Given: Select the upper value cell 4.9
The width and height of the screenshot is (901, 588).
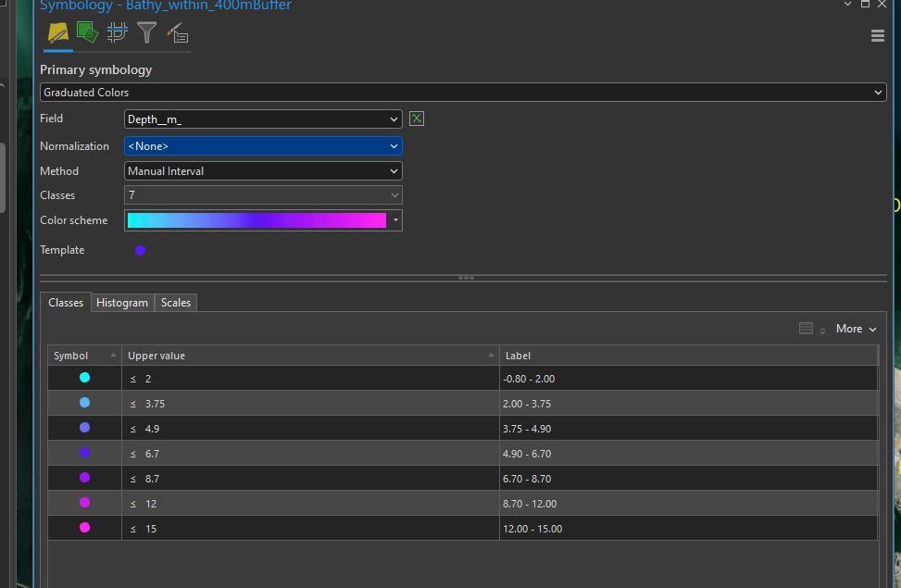Looking at the screenshot, I should coord(310,429).
